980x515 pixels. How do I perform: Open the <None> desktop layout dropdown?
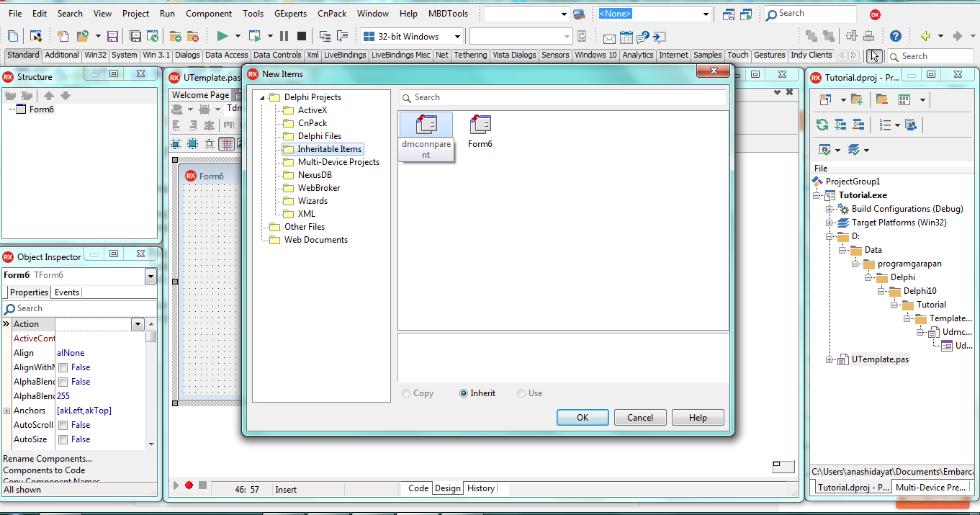(x=704, y=13)
